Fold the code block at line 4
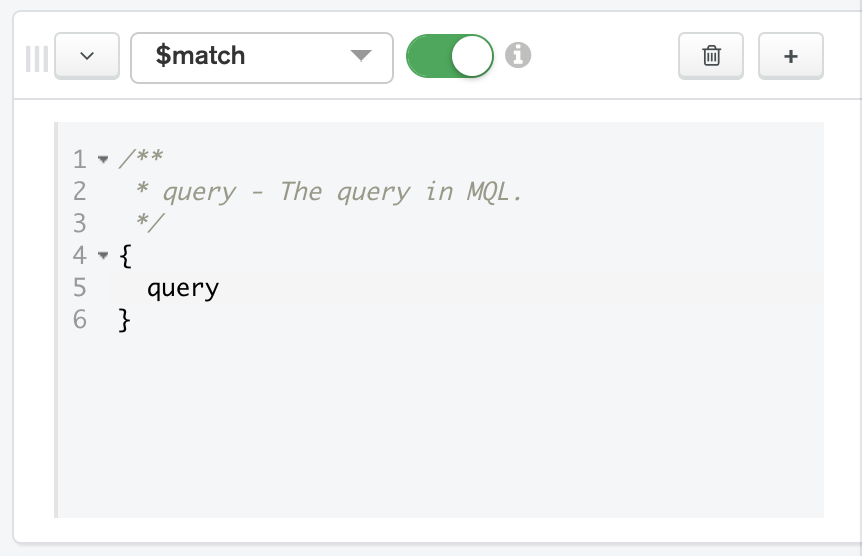Viewport: 862px width, 556px height. tap(103, 256)
